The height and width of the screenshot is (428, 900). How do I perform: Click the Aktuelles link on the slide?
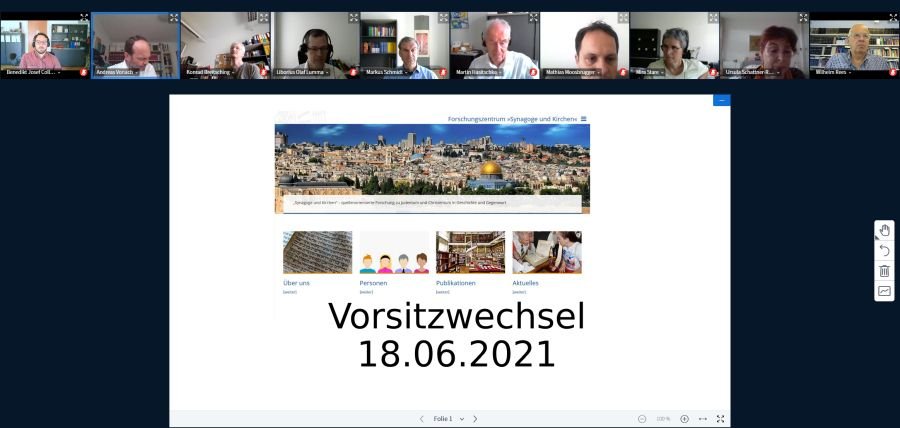pyautogui.click(x=526, y=283)
